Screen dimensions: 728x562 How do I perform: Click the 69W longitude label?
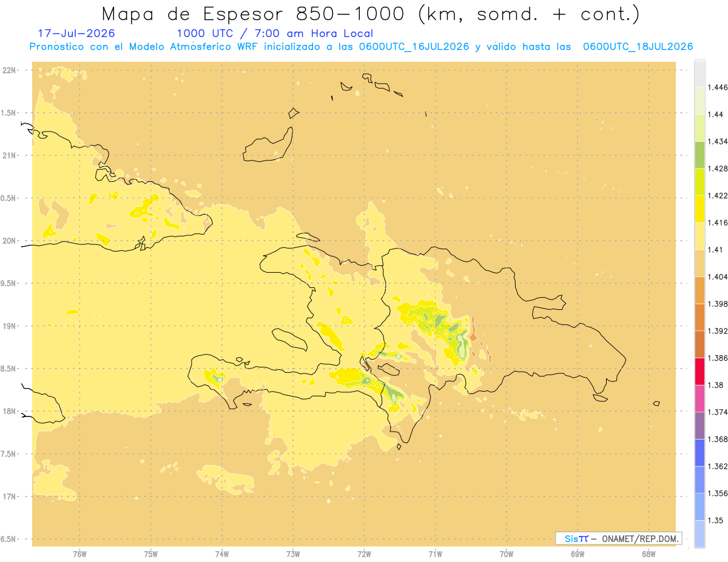tap(578, 554)
